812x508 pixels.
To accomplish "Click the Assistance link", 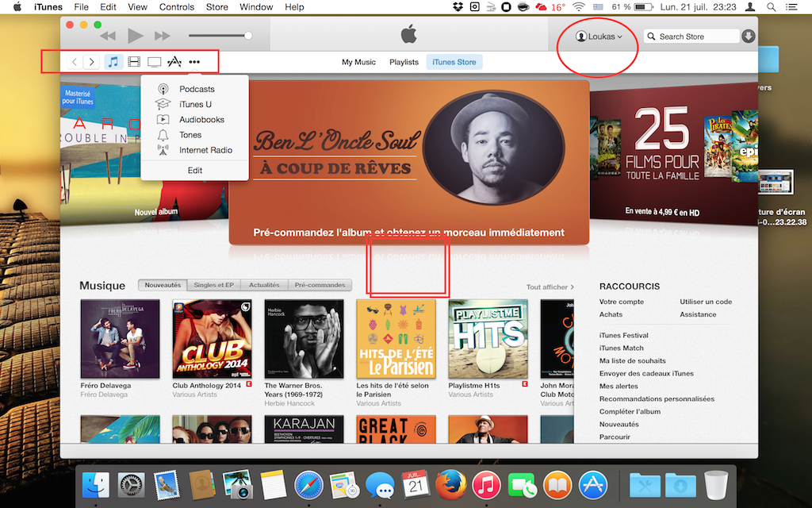I will point(698,314).
